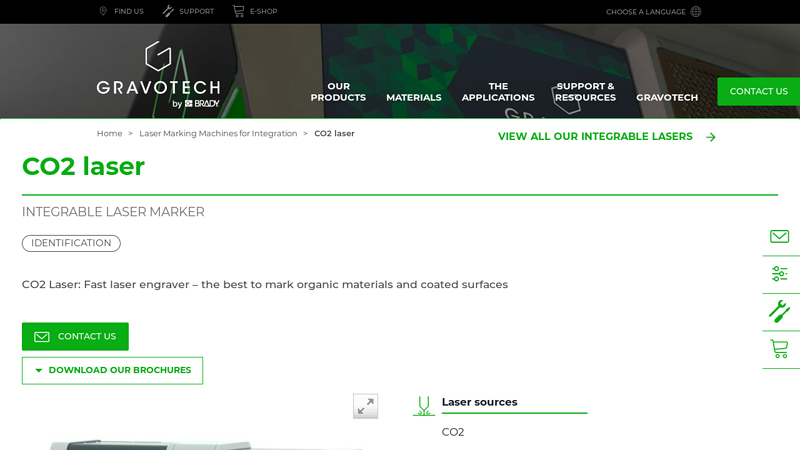
Task: Go to Home breadcrumb
Action: 110,134
